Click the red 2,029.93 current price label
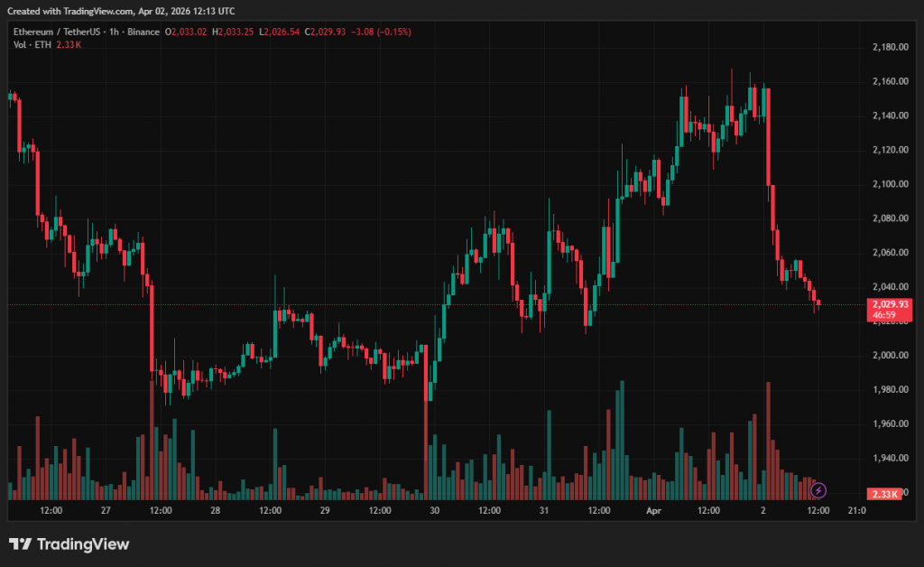924x567 pixels. [x=891, y=305]
